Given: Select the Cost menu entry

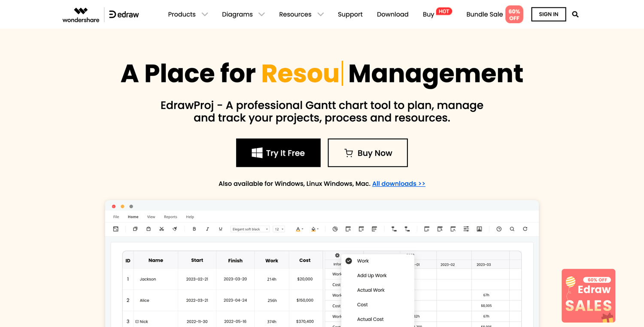Looking at the screenshot, I should point(362,305).
